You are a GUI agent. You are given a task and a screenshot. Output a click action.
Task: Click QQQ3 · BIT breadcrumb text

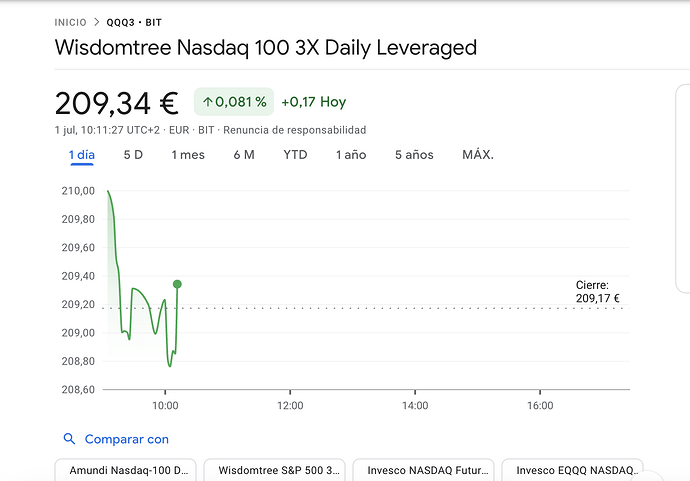point(134,22)
